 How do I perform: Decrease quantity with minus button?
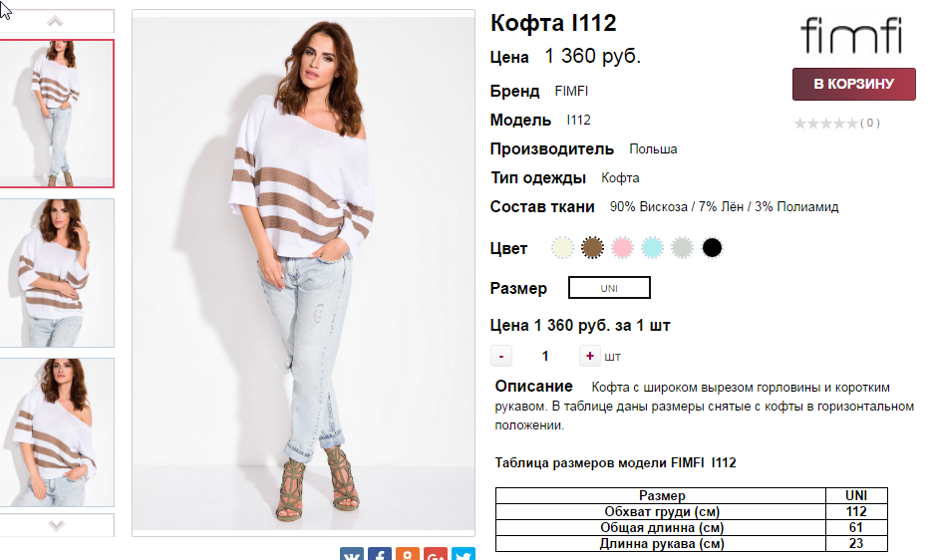pos(500,356)
